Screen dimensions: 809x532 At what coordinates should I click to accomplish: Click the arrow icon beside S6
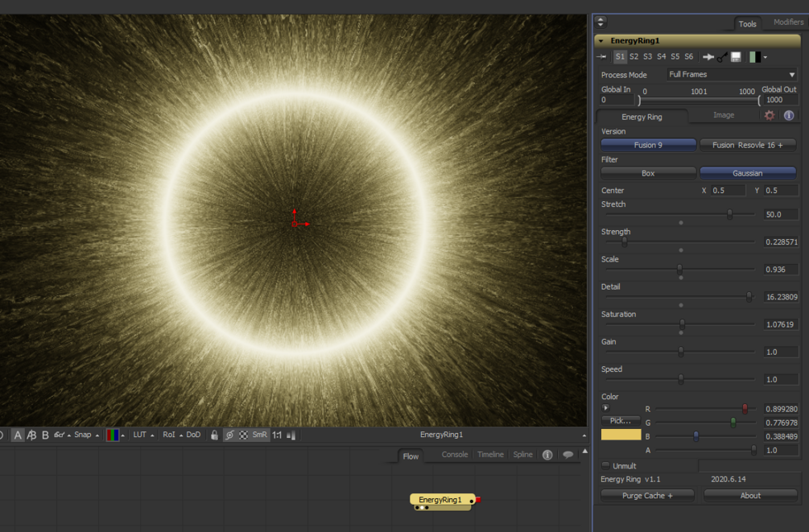(708, 57)
